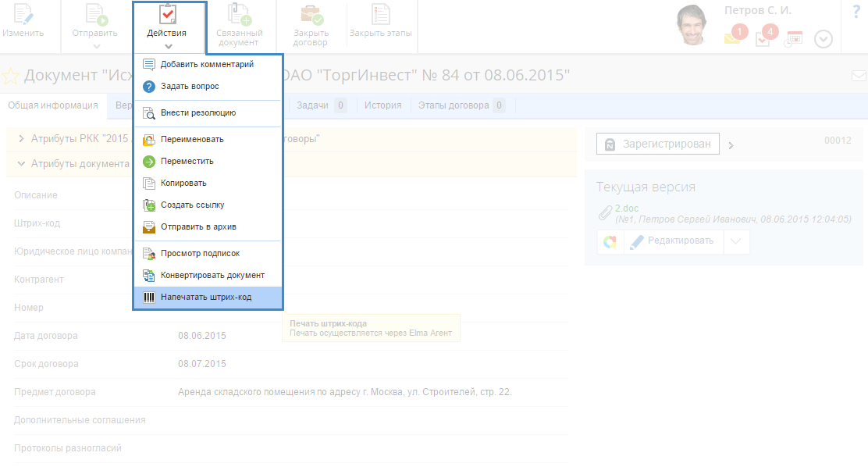Click the Срок договора value 08.07.2015

pyautogui.click(x=202, y=364)
